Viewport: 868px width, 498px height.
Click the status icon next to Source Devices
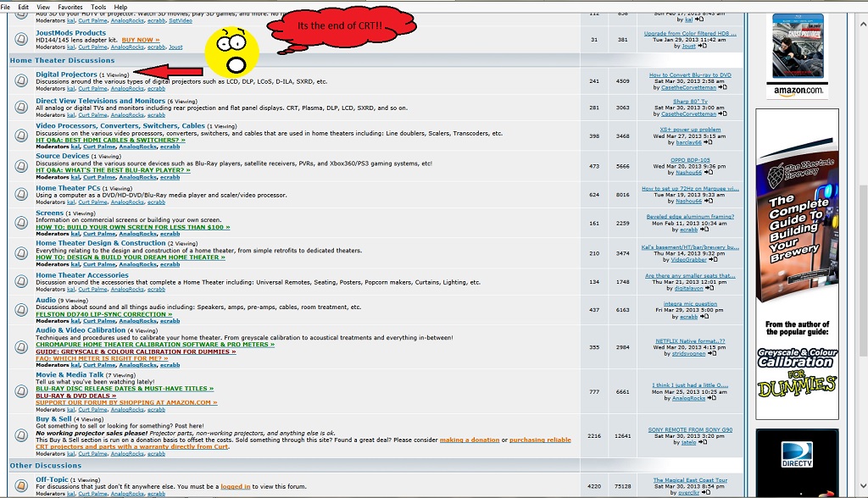coord(21,166)
